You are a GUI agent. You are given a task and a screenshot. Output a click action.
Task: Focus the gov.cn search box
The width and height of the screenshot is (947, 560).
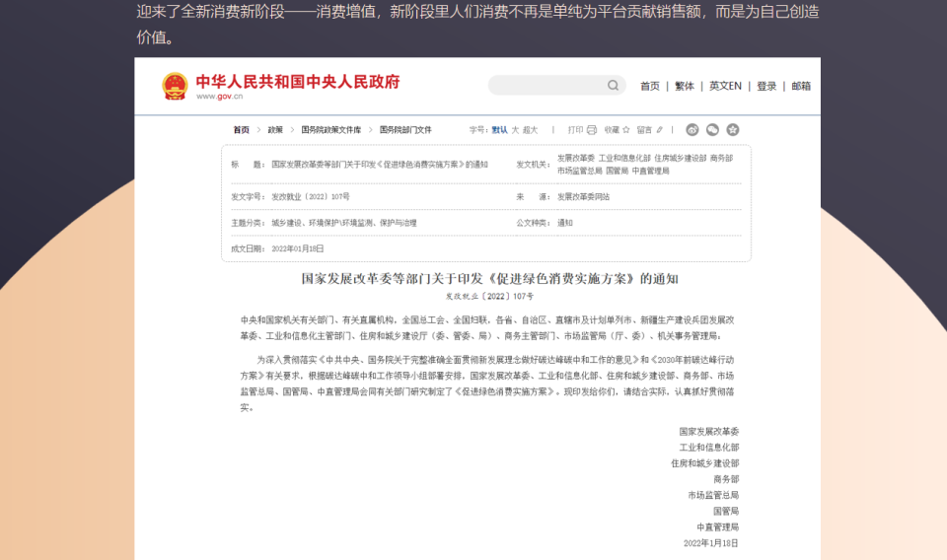pos(556,85)
